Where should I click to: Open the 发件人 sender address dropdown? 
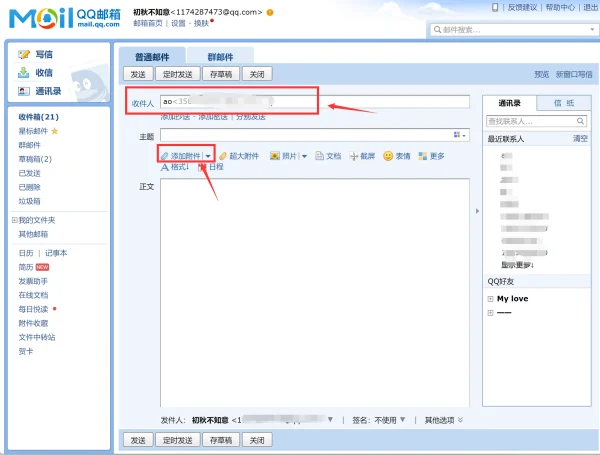click(x=330, y=420)
